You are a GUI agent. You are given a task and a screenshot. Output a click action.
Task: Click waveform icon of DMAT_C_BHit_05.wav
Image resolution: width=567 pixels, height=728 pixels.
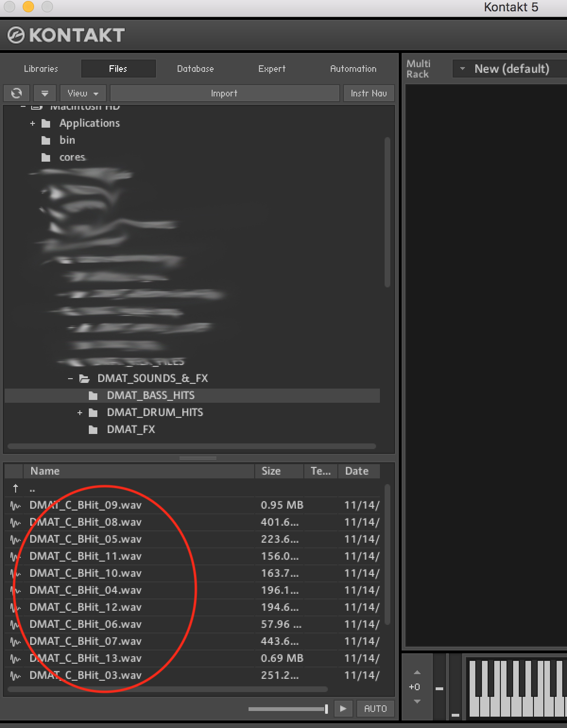tap(16, 540)
